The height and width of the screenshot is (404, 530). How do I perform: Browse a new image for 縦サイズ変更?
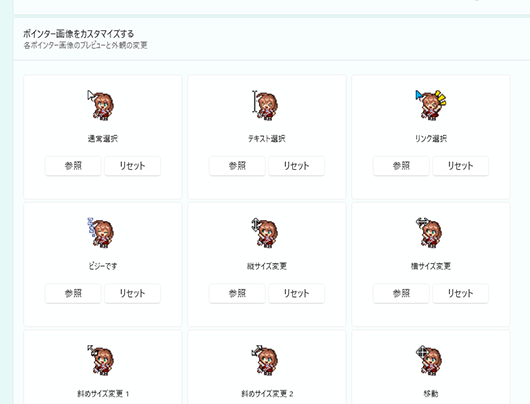tap(237, 293)
